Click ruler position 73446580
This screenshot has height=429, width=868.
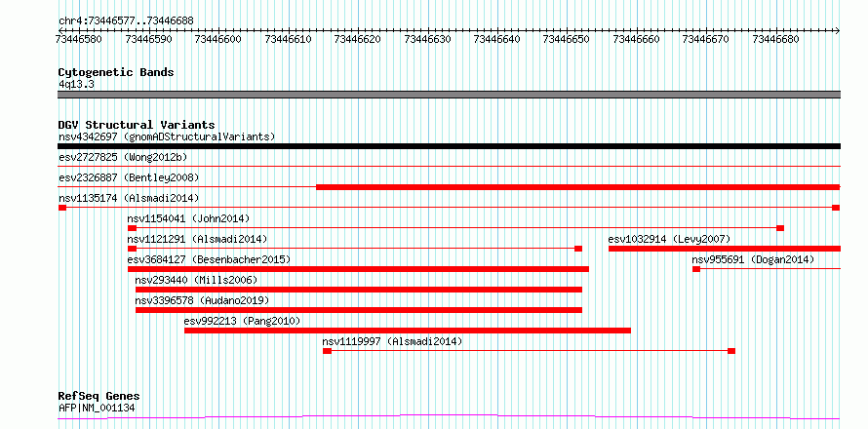tap(79, 39)
